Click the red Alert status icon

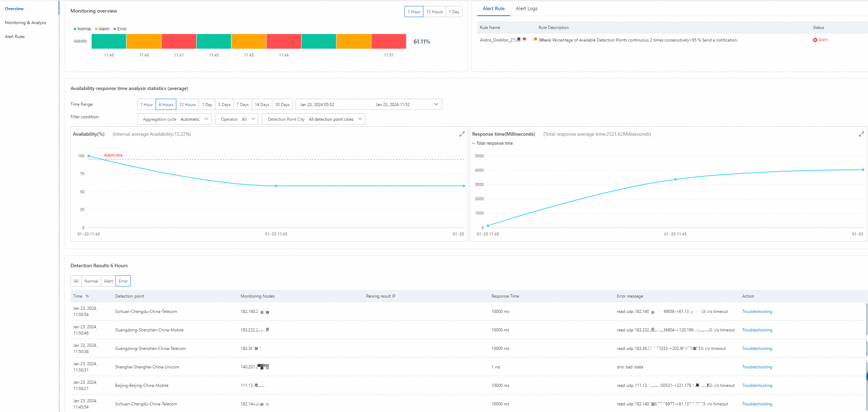pyautogui.click(x=815, y=40)
